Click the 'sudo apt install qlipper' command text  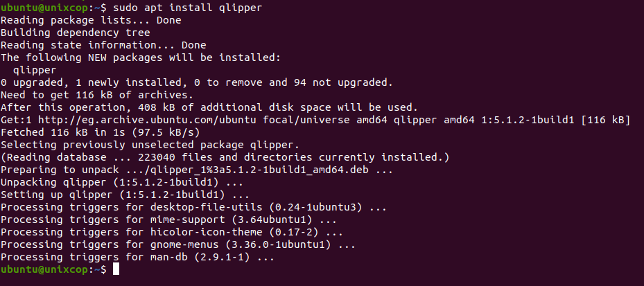tap(187, 8)
